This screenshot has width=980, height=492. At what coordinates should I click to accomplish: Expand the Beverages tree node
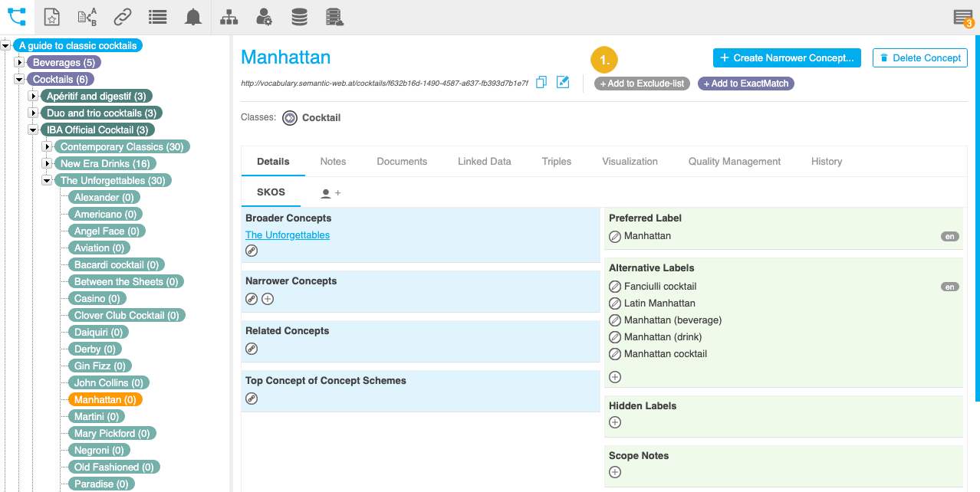tap(19, 62)
